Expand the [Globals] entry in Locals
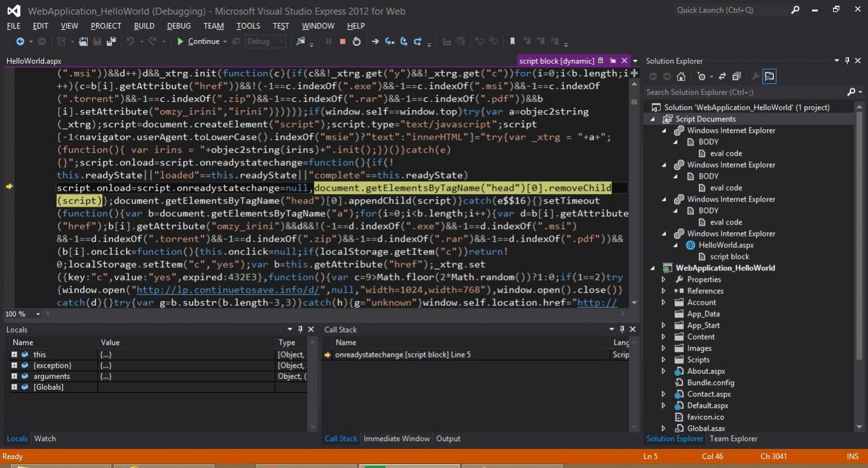This screenshot has width=868, height=468. [14, 387]
